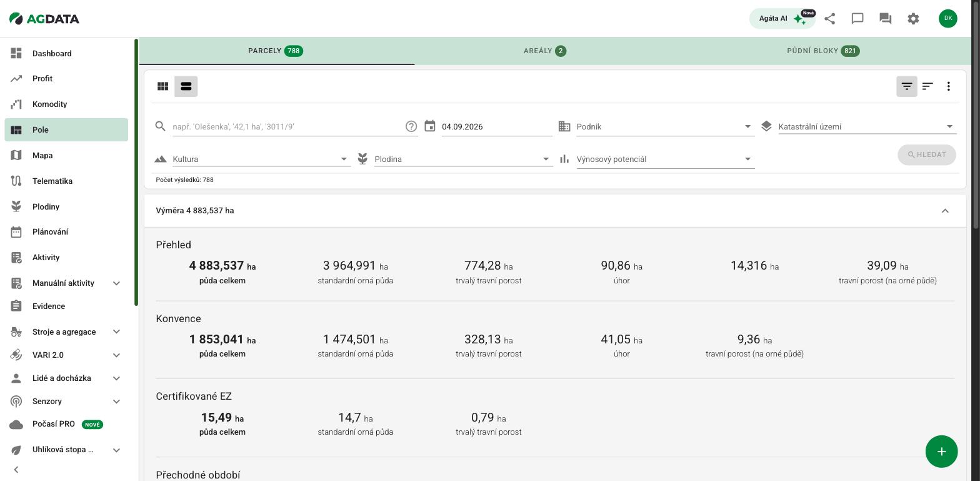Open the Katastrální území dropdown
Screen dimensions: 980x481
[867, 126]
